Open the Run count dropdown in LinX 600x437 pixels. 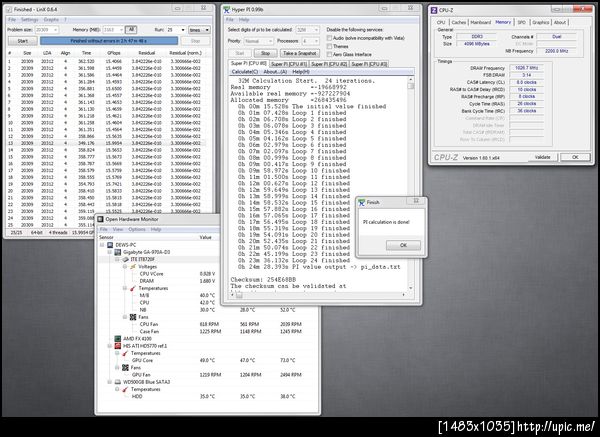coord(176,30)
